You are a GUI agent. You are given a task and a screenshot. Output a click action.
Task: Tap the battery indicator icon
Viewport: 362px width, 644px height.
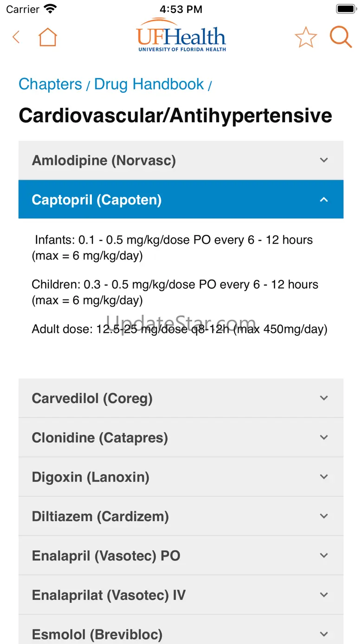345,9
